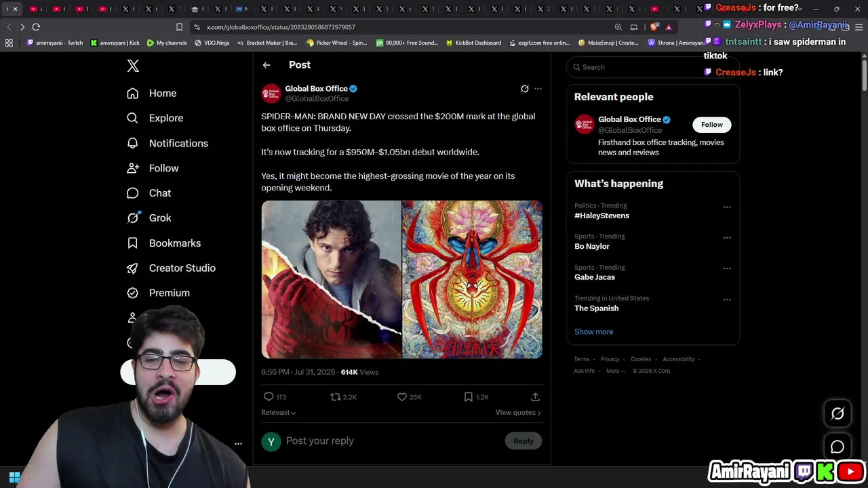Open the VDO.Ninja bookmark
This screenshot has height=488, width=868.
[x=212, y=43]
